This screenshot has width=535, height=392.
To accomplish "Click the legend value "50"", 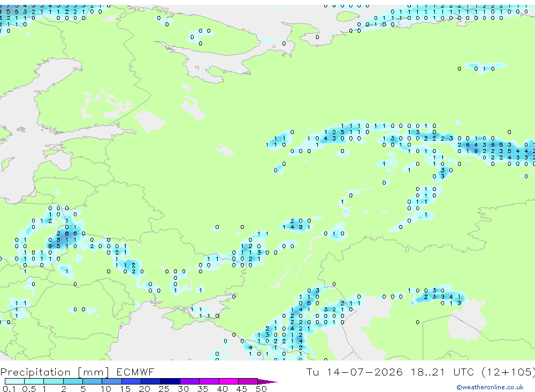I will (x=261, y=389).
